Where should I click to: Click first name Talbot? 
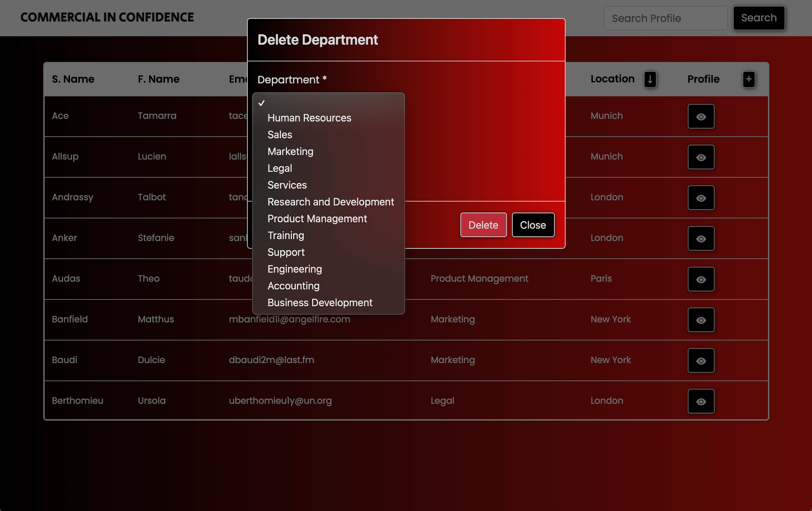click(x=151, y=197)
